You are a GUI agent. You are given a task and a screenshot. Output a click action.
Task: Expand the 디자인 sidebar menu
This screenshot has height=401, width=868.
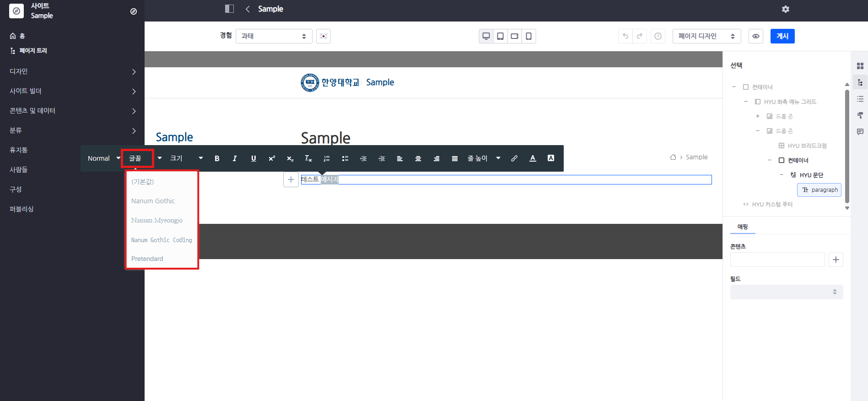72,71
